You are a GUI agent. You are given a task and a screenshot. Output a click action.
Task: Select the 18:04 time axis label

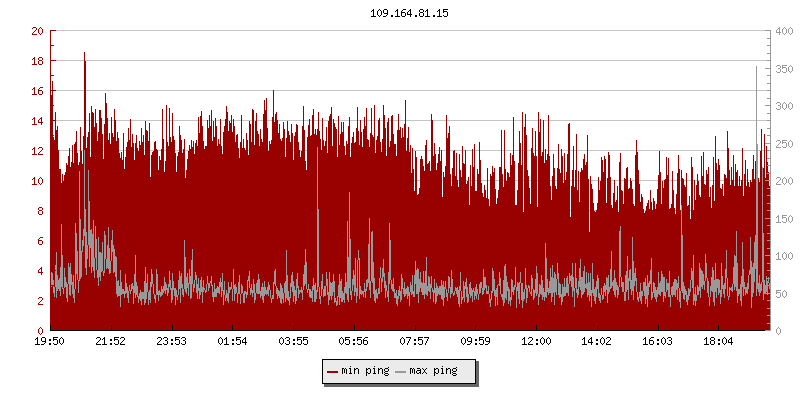718,341
